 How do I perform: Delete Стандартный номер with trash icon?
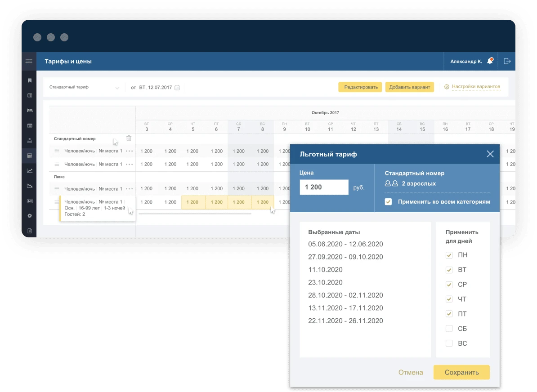[x=129, y=138]
